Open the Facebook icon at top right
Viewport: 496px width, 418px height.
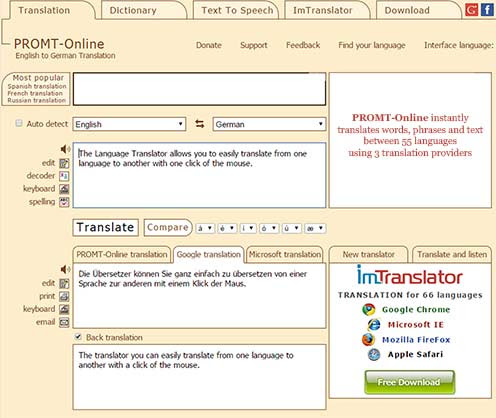click(x=487, y=10)
